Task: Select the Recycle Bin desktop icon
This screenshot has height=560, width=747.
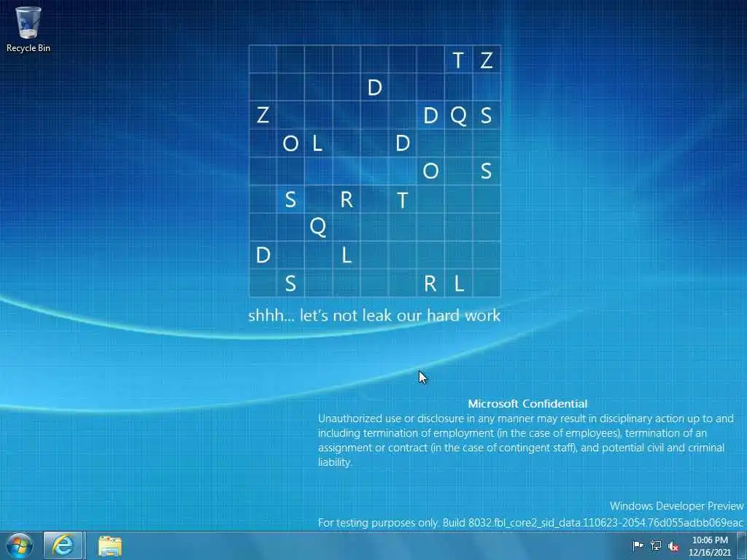Action: coord(28,28)
